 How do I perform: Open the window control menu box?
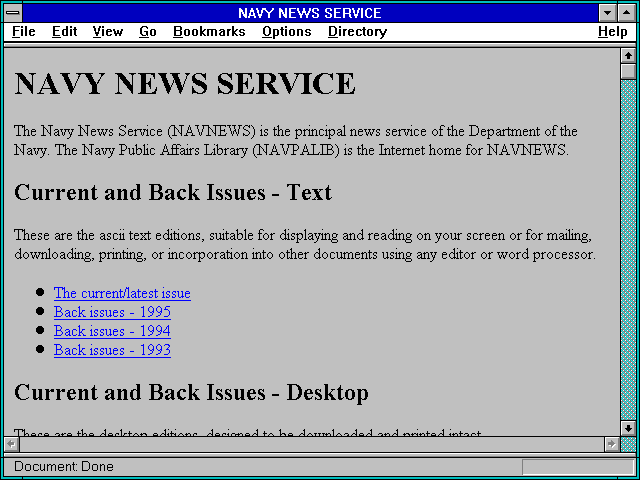pyautogui.click(x=13, y=13)
